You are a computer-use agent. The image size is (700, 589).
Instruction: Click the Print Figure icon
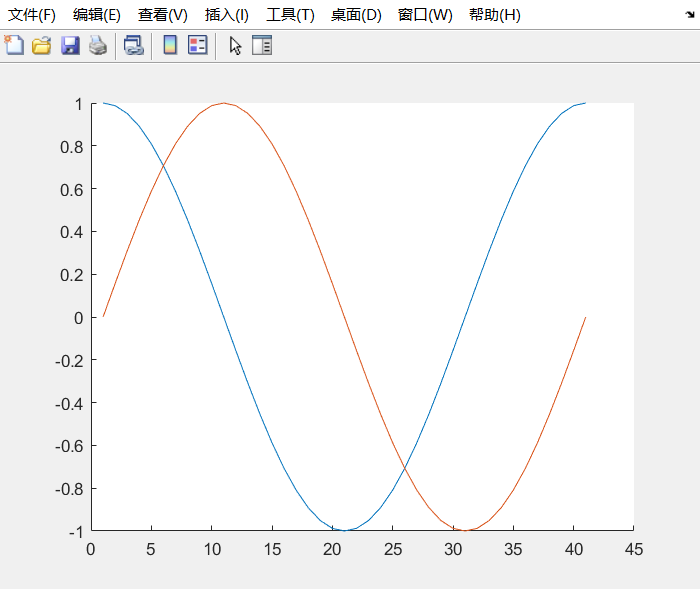[98, 46]
